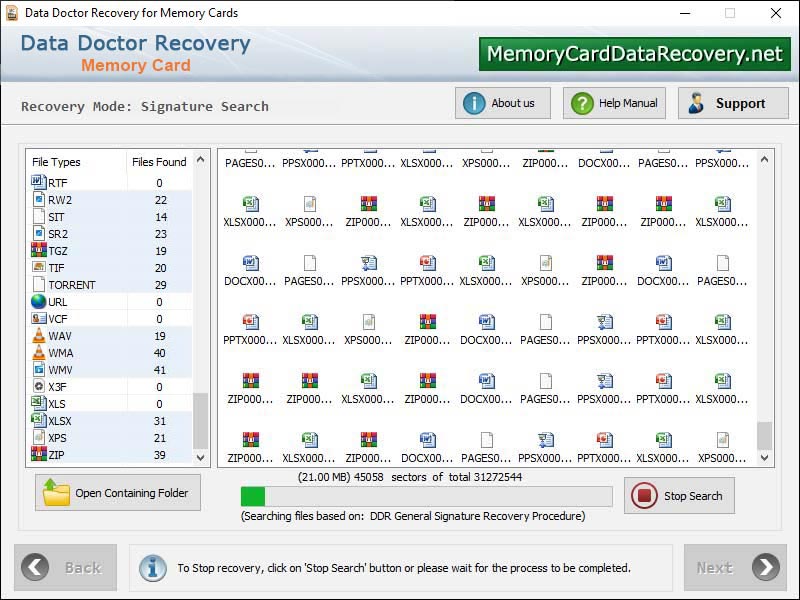Viewport: 800px width, 600px height.
Task: Stop the signature search scan
Action: click(679, 494)
